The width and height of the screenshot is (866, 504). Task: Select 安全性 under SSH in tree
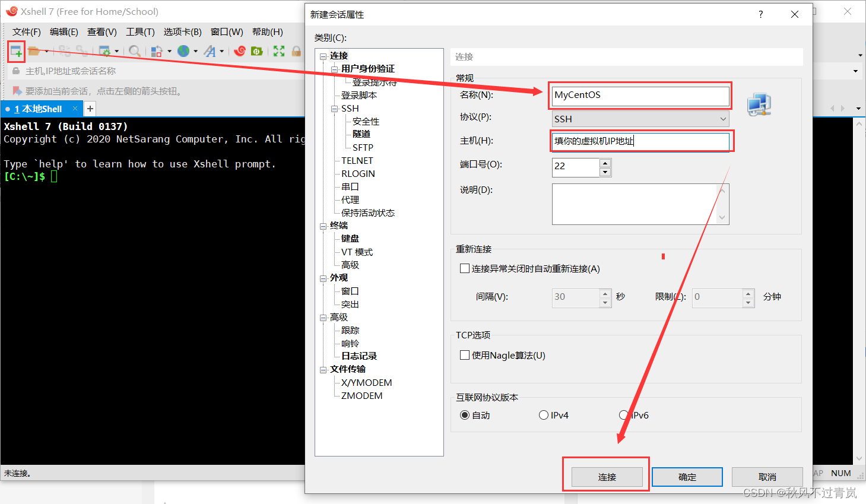point(366,121)
